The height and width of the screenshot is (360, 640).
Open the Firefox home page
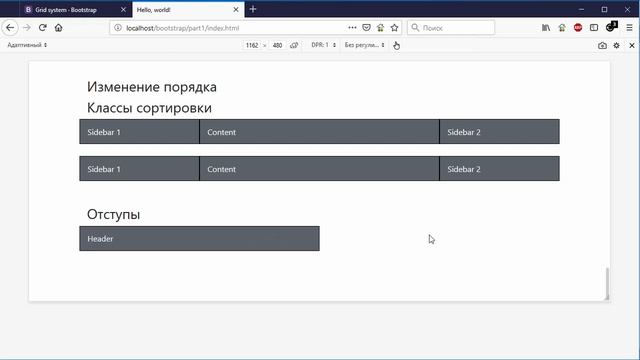pos(58,28)
